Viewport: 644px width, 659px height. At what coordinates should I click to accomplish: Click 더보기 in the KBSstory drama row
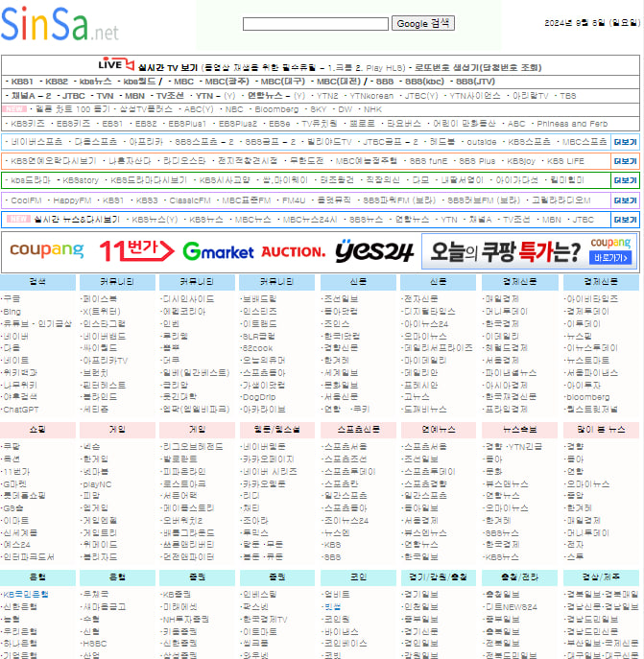coord(625,180)
